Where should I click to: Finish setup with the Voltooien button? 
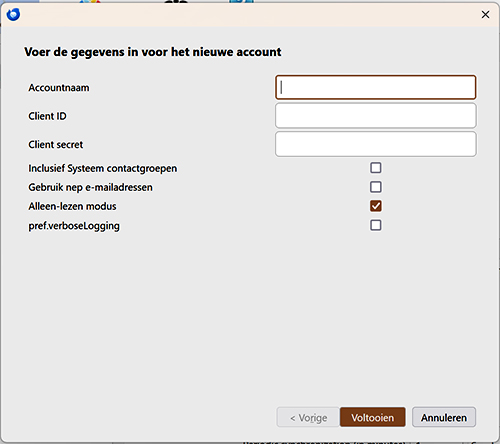coord(373,417)
